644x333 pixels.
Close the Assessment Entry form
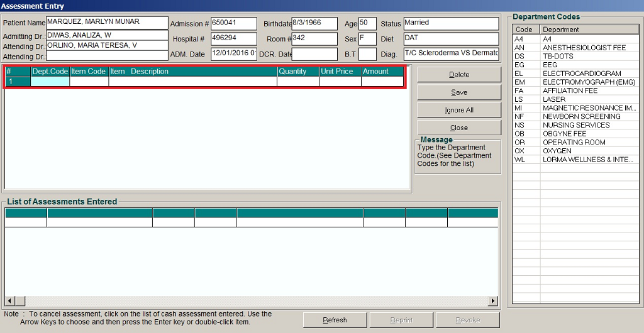coord(458,128)
